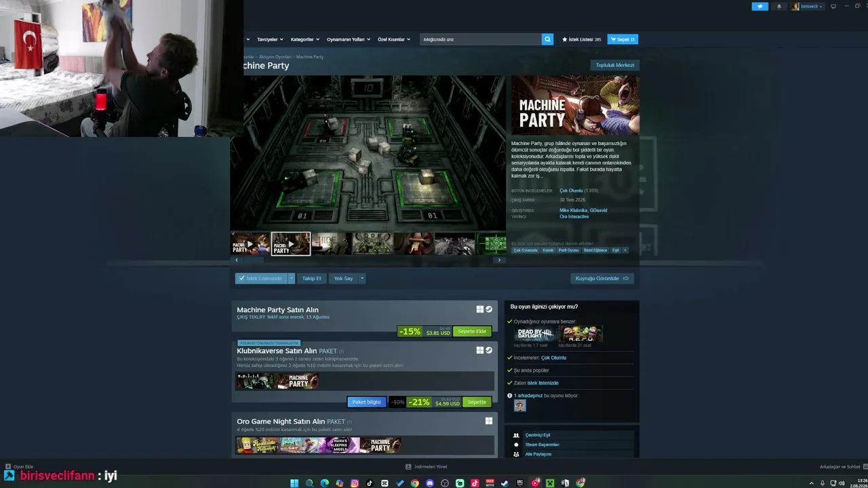Click the Parti Oyunu tag
Screen dimensions: 868x488
[568, 250]
